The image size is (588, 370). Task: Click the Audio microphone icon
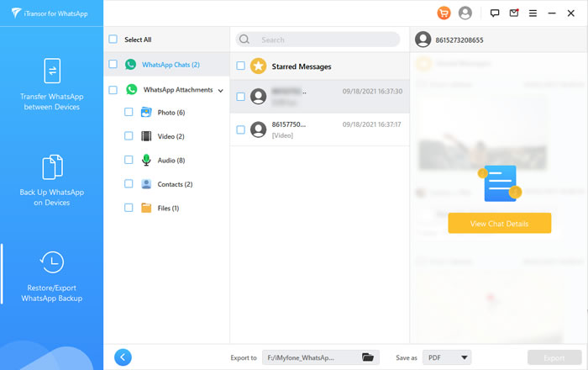146,161
